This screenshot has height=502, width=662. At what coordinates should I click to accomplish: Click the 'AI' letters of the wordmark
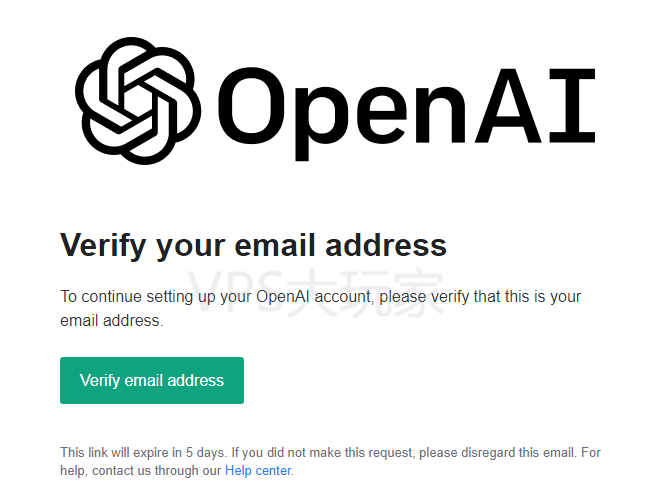535,106
